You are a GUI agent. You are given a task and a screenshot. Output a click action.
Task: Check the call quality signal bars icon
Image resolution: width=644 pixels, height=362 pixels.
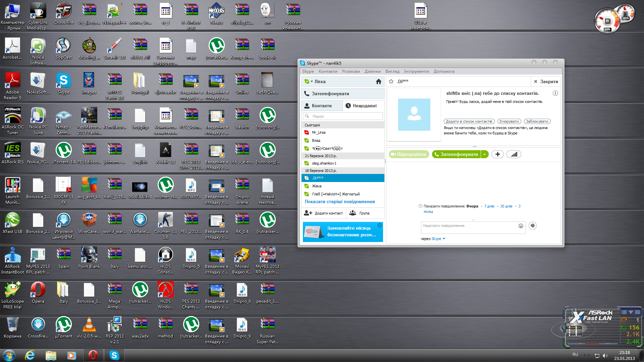point(514,154)
